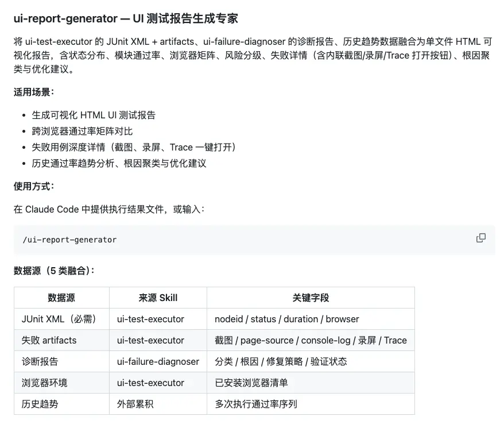Click the 使用方式 section label

34,186
